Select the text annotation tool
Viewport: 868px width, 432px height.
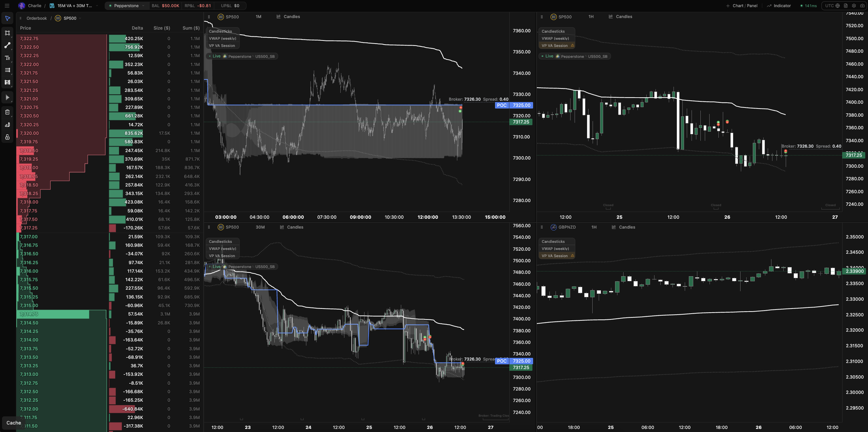click(x=7, y=58)
